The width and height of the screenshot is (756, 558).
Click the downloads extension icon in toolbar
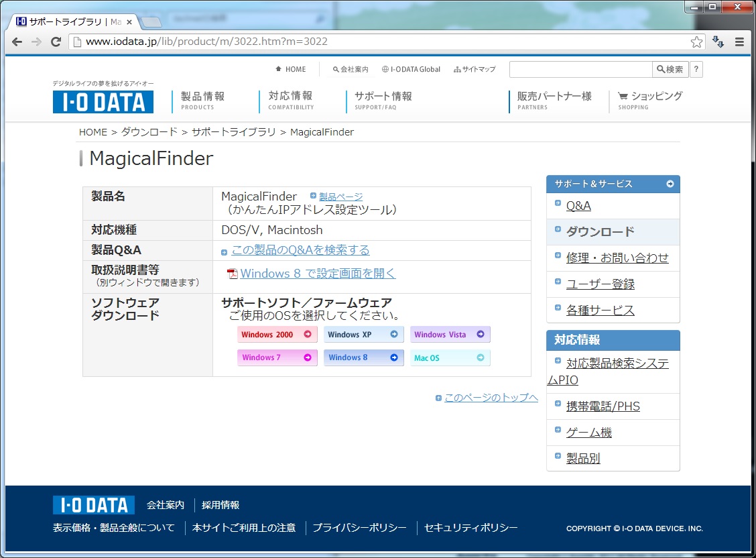[x=718, y=42]
